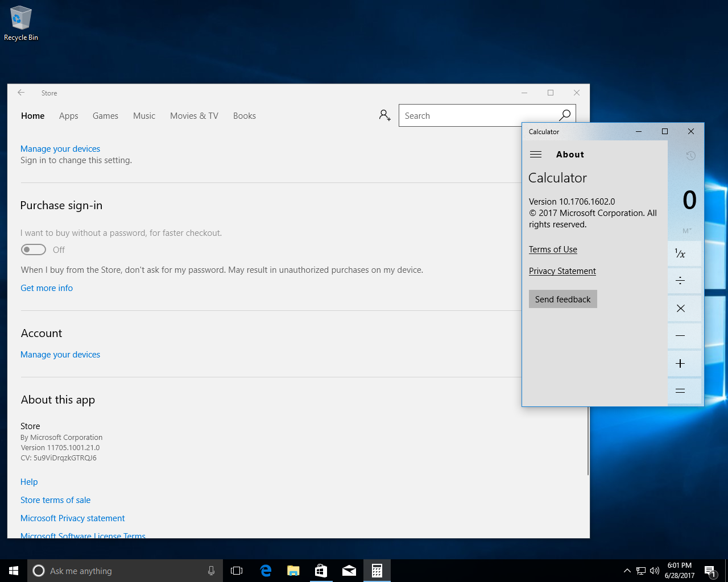The width and height of the screenshot is (728, 582).
Task: Open the network tray icon
Action: point(641,571)
